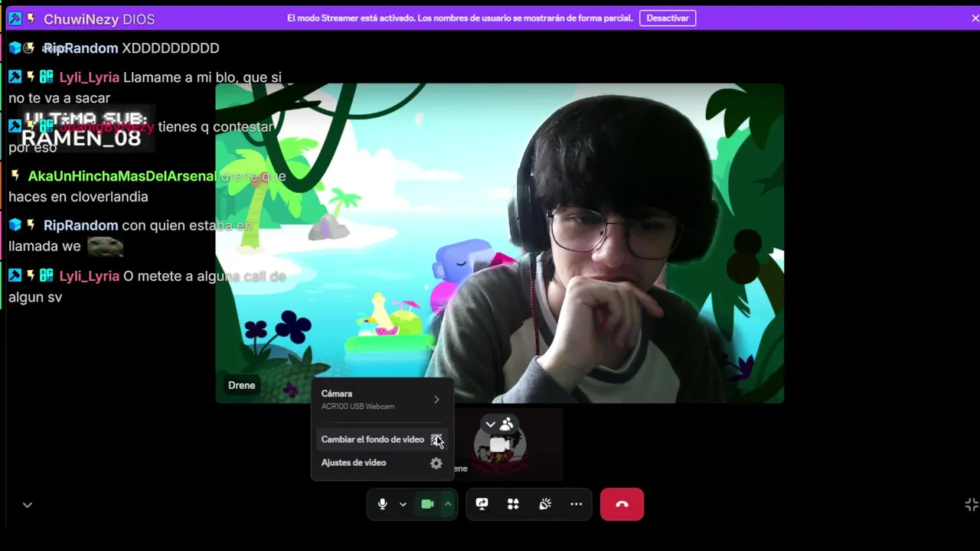Screen dimensions: 980x551
Task: Share your screen with the monitor icon
Action: coord(482,504)
